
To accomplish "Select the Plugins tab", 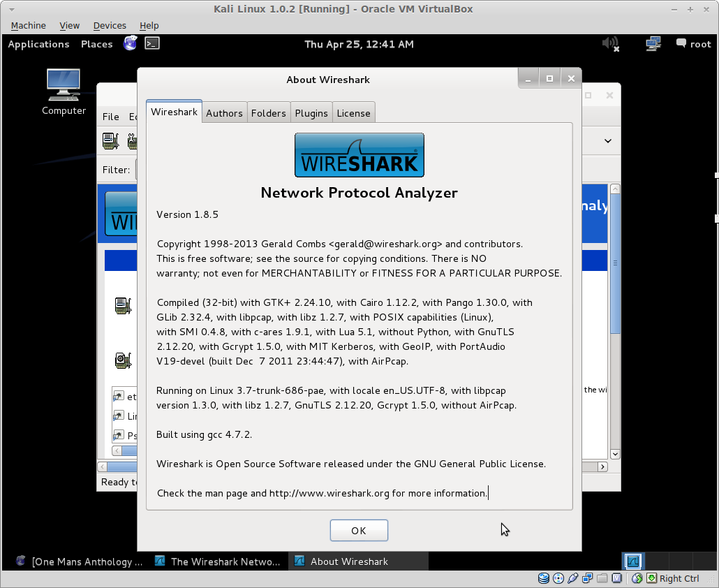I will click(x=311, y=113).
